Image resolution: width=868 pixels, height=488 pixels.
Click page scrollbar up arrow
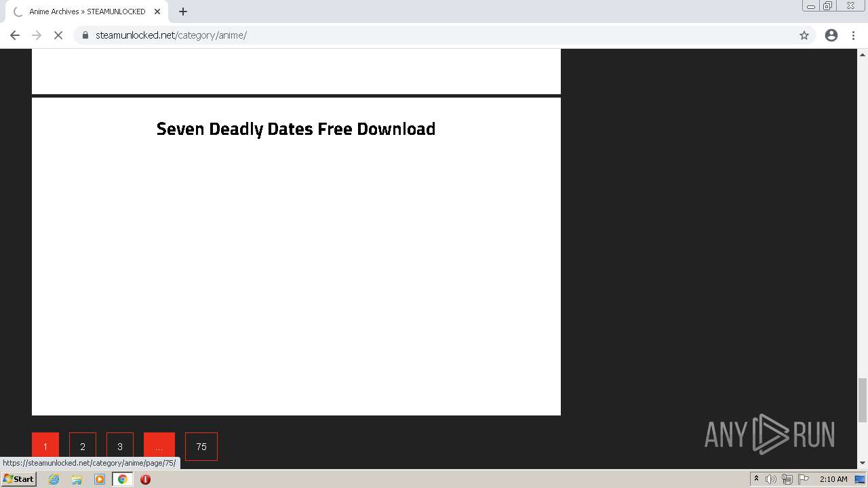pyautogui.click(x=863, y=54)
